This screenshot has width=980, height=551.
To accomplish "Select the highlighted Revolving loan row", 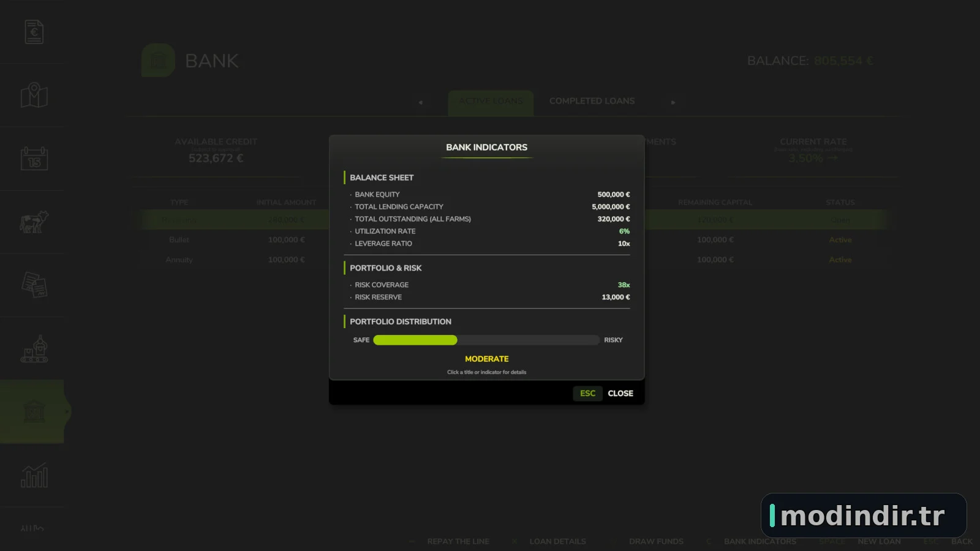I will pos(513,219).
